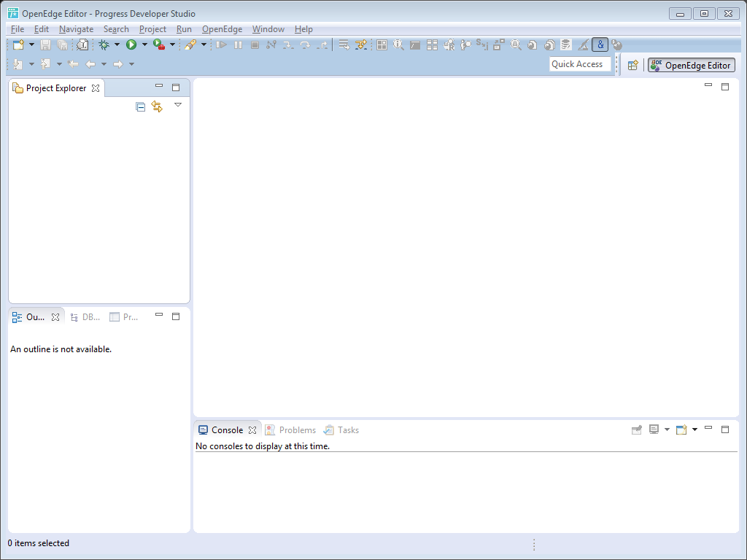This screenshot has height=560, width=747.
Task: Open Project Explorer View Menu triangle
Action: point(178,105)
